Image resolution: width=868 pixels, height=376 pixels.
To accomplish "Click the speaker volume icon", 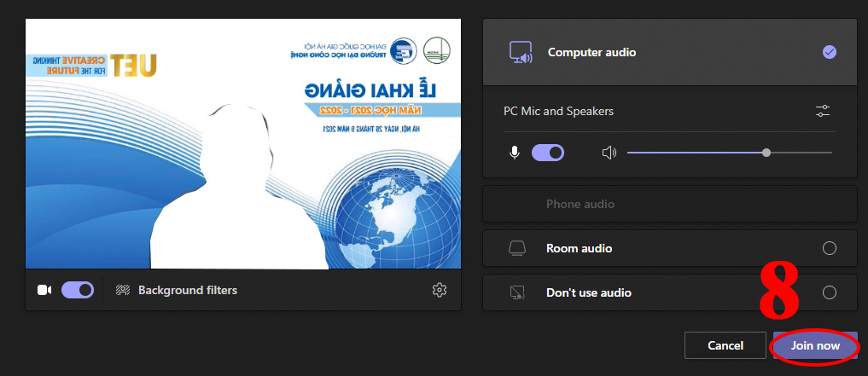I will 609,153.
